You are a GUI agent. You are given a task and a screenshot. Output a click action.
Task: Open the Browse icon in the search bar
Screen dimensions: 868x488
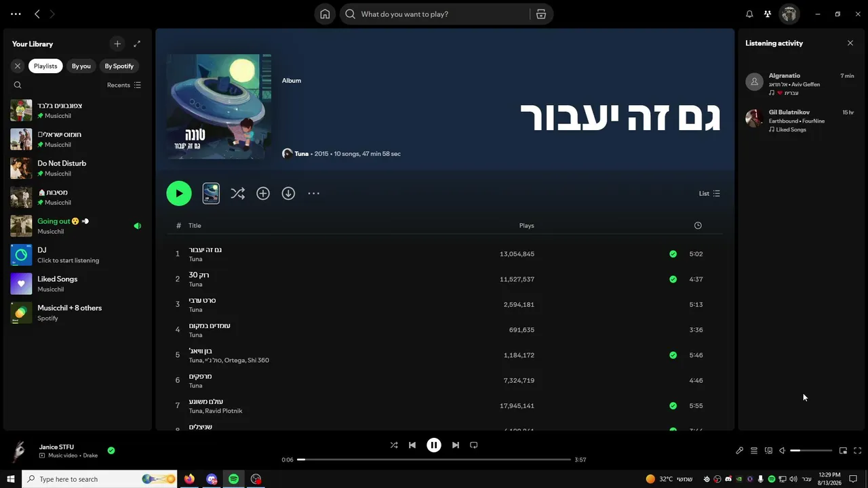pyautogui.click(x=541, y=14)
